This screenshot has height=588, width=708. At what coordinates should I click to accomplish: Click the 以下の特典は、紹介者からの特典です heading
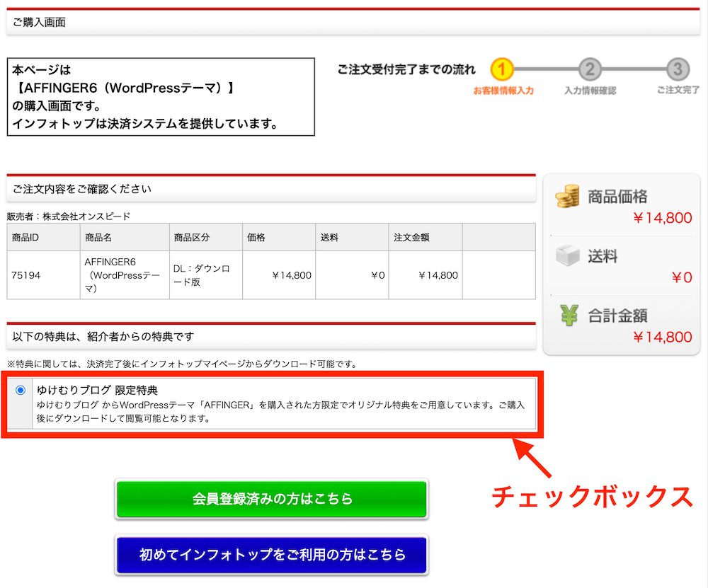[x=103, y=337]
